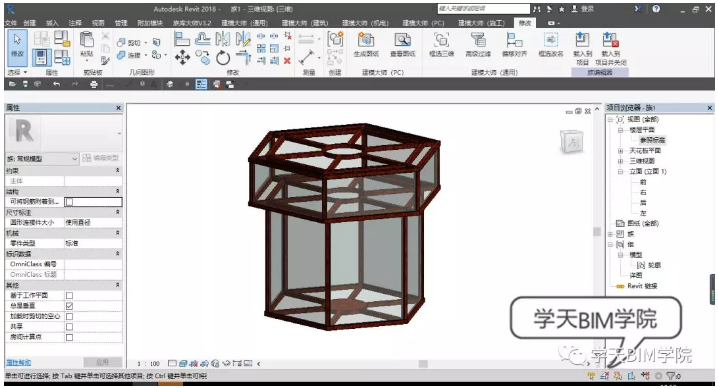The image size is (718, 388).
Task: Toggle the 可将钢筋附着到 checkbox
Action: 69,202
